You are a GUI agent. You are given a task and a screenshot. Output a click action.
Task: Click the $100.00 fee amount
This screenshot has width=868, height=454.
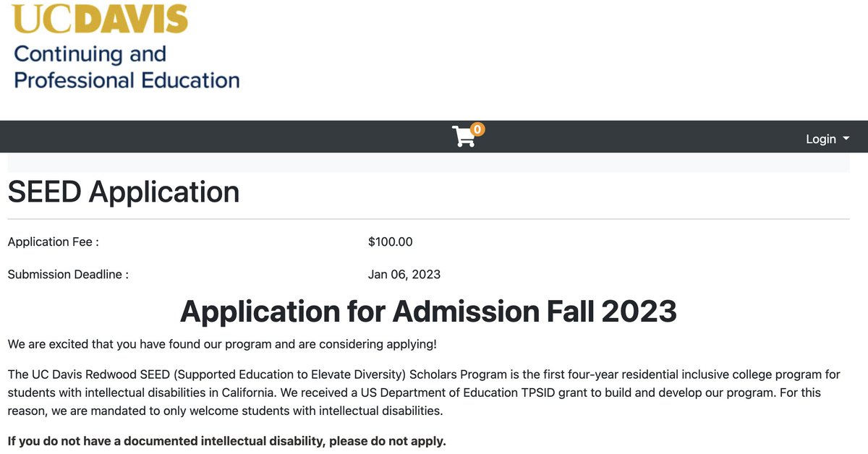pyautogui.click(x=391, y=242)
